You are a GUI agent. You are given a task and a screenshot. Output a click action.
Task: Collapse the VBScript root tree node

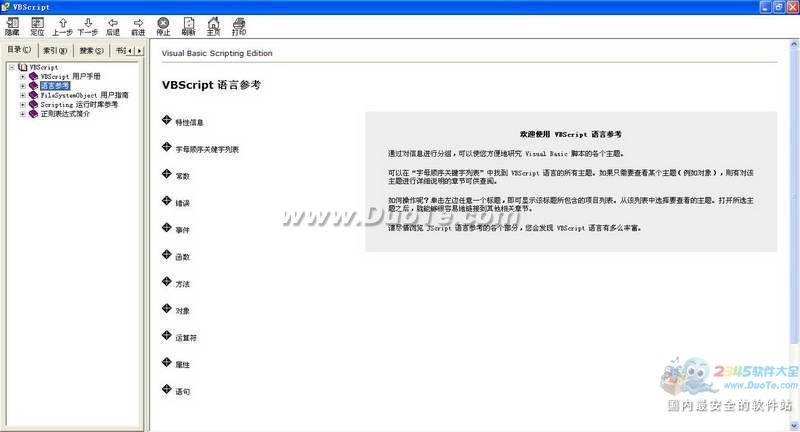11,67
